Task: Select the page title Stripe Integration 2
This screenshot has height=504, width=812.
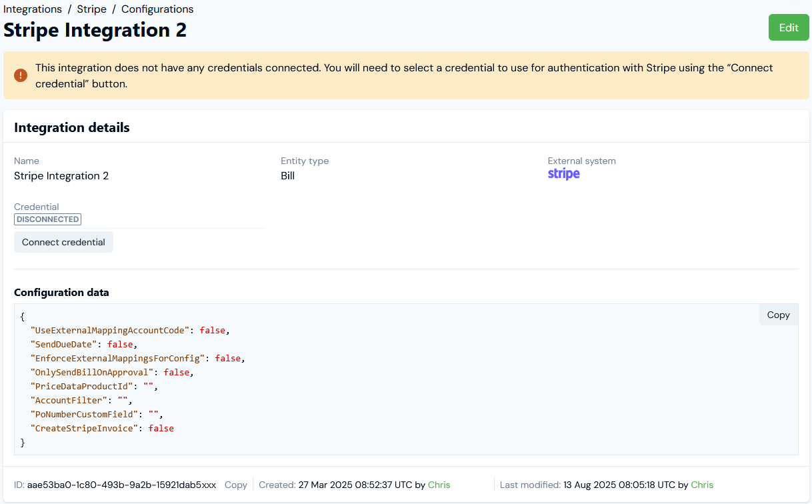Action: (x=95, y=30)
